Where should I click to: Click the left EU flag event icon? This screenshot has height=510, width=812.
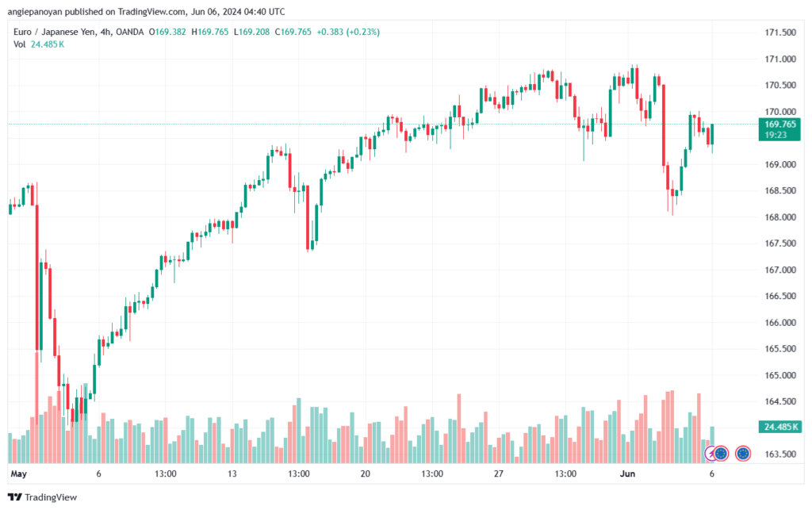pos(722,454)
